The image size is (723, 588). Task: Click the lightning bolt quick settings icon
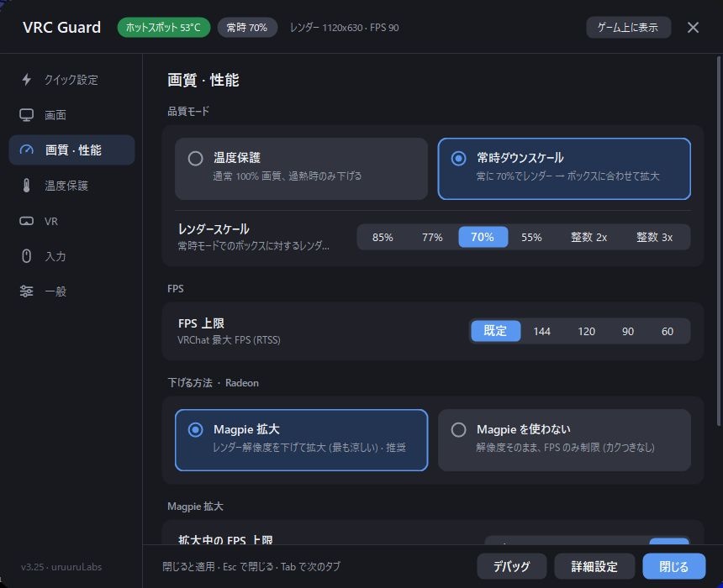[26, 80]
